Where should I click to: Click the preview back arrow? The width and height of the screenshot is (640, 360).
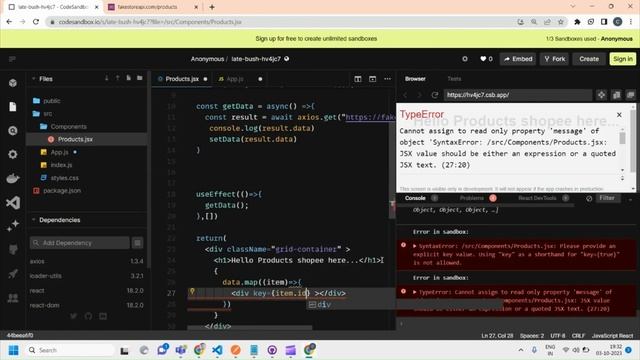(405, 95)
